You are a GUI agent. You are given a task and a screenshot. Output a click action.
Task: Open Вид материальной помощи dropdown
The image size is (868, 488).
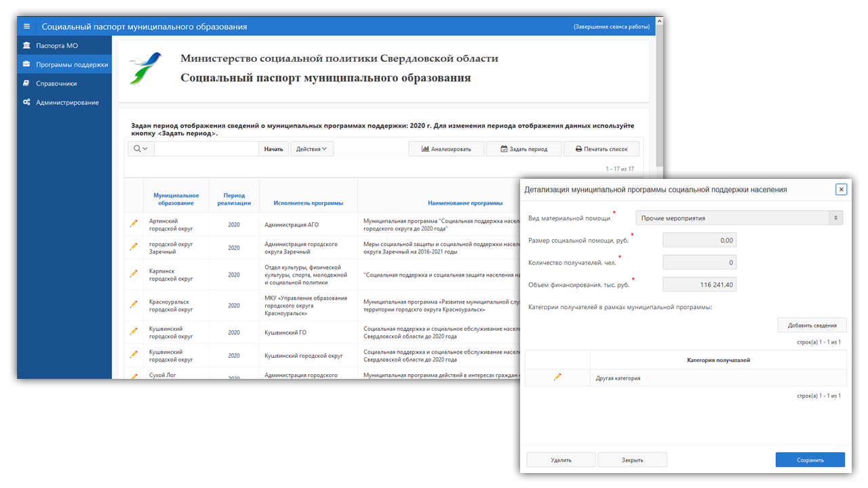click(x=739, y=218)
